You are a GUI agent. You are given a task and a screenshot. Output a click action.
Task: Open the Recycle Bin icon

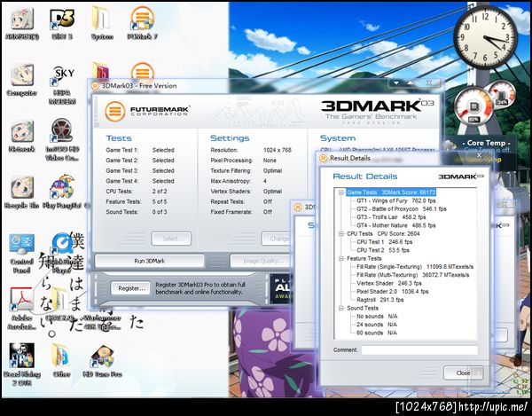click(x=21, y=192)
